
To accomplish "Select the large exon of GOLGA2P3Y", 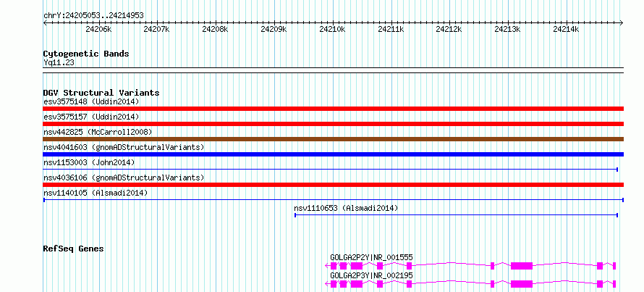I will [522, 284].
